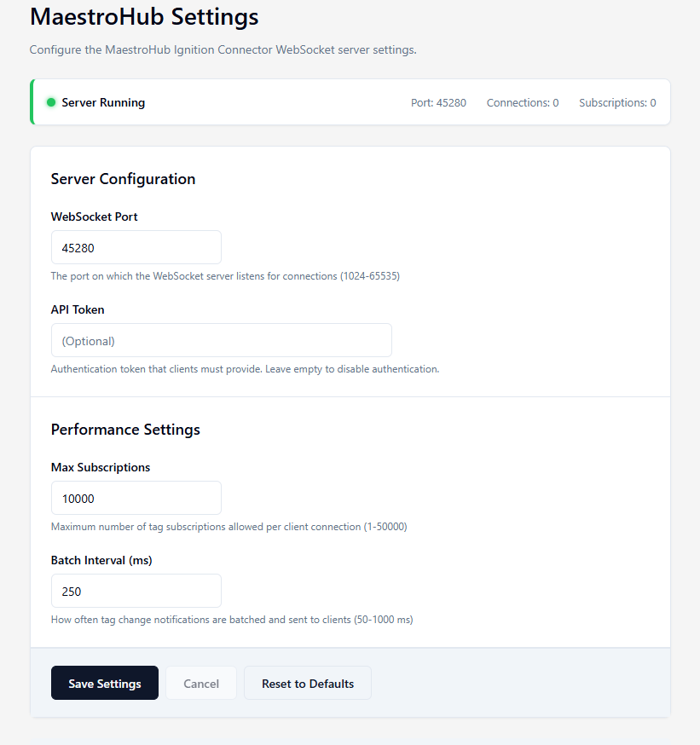Click the Port: 45280 status readout
This screenshot has height=745, width=700.
pos(438,102)
